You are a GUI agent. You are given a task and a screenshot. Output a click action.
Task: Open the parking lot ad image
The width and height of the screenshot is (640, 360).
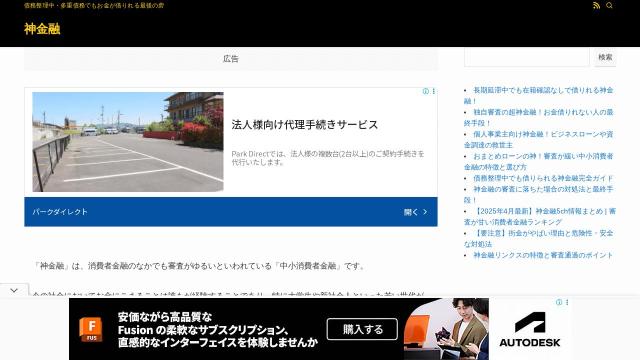coord(128,142)
